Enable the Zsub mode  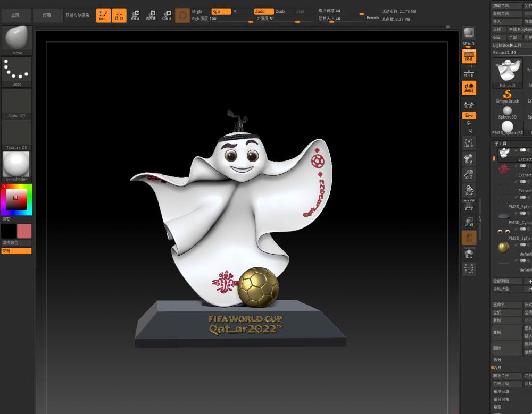[280, 11]
